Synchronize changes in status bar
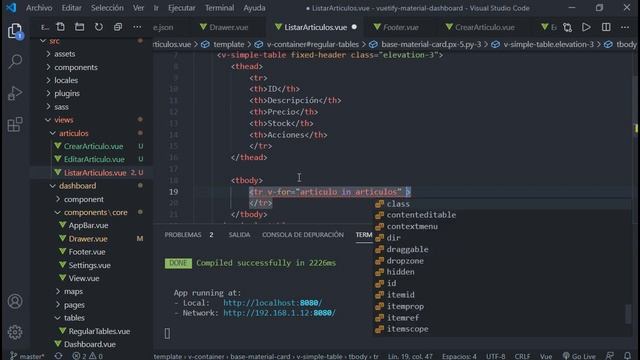The width and height of the screenshot is (640, 360). (x=58, y=356)
